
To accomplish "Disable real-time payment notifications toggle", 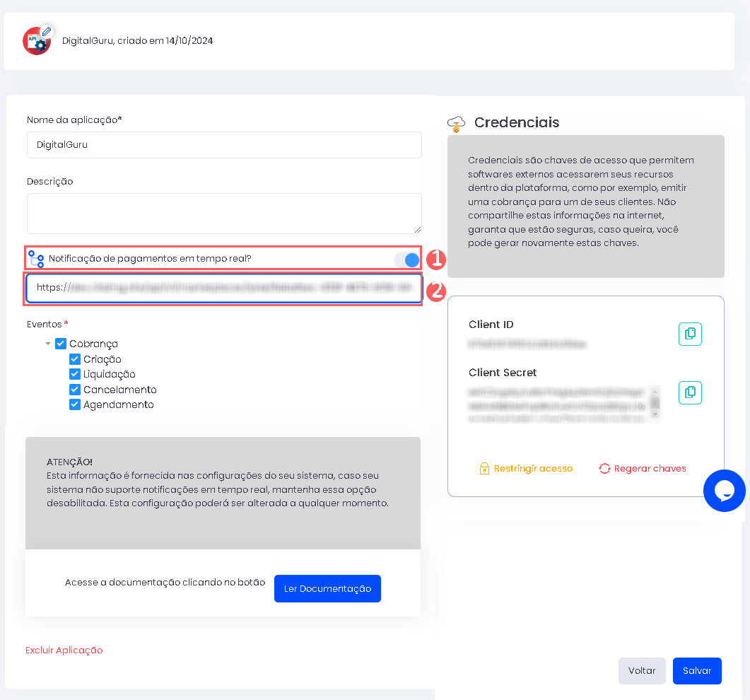I will (x=405, y=259).
